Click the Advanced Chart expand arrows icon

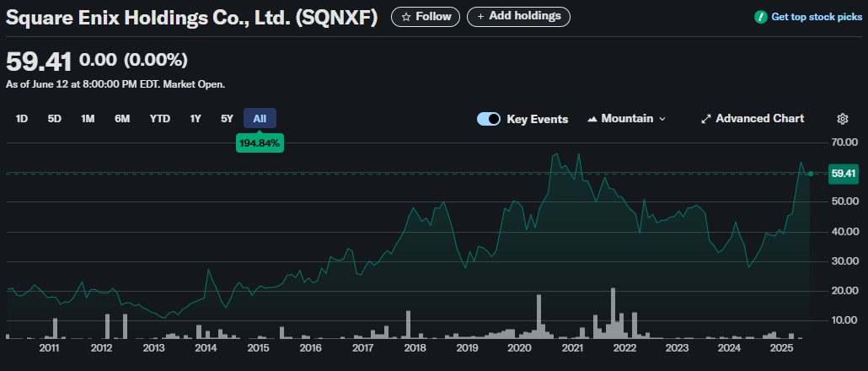[x=706, y=119]
